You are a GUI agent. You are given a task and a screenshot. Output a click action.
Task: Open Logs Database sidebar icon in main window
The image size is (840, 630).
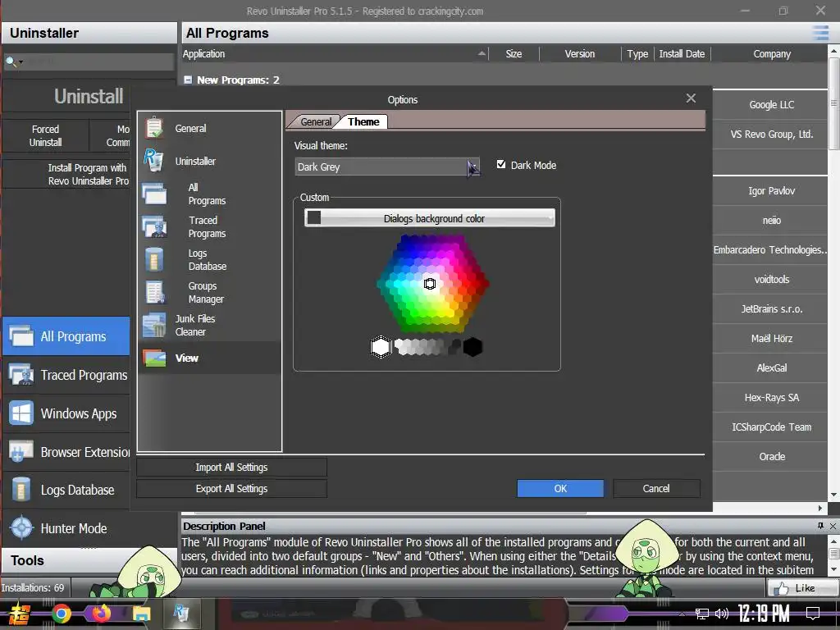(x=21, y=490)
